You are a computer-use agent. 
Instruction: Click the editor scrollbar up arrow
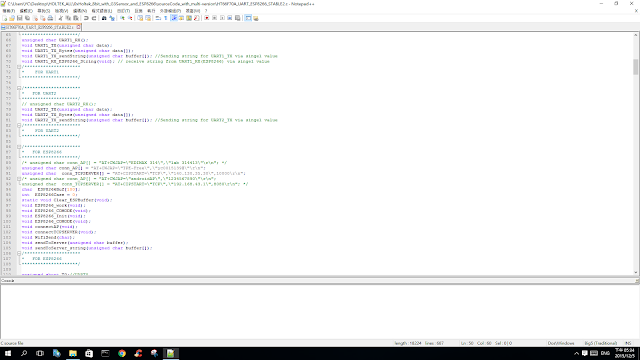click(636, 35)
